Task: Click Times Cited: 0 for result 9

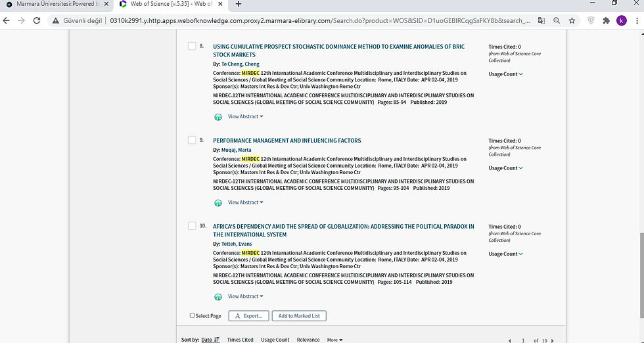Action: 505,141
